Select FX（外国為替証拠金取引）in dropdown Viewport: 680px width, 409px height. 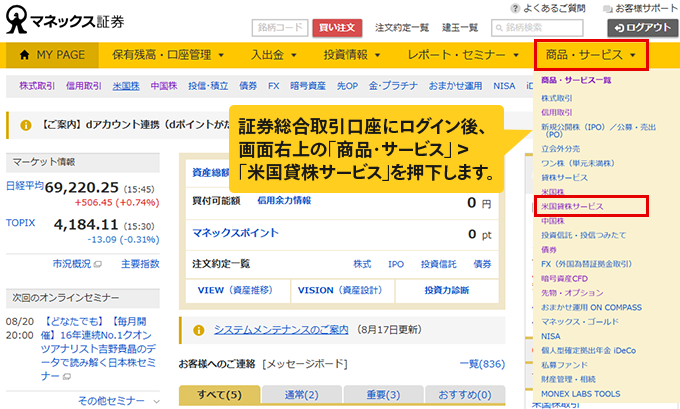click(x=586, y=264)
